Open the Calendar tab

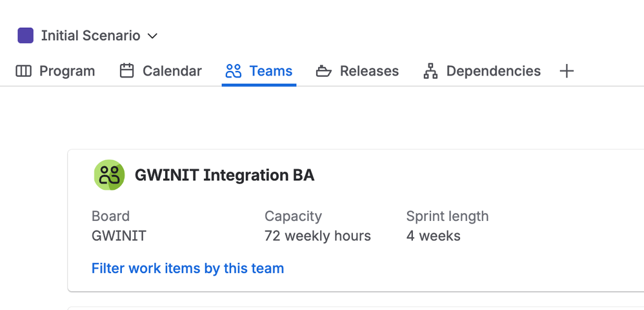point(172,71)
